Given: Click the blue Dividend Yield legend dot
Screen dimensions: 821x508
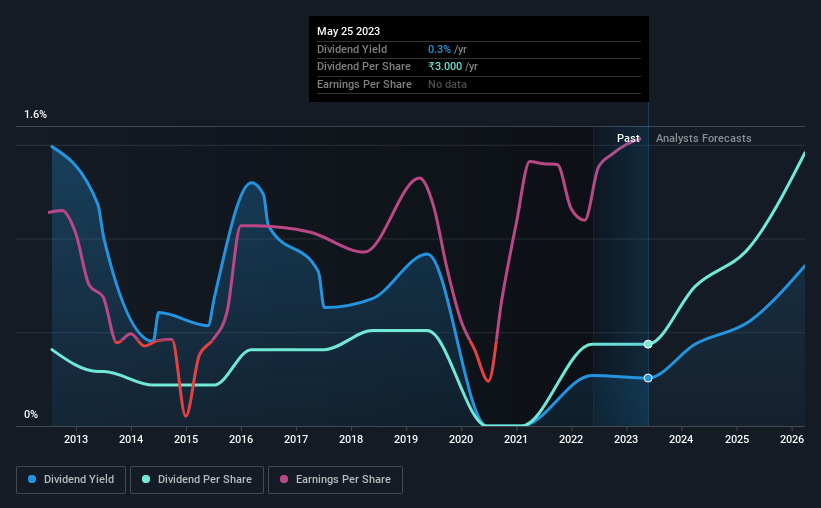Looking at the screenshot, I should click(32, 479).
